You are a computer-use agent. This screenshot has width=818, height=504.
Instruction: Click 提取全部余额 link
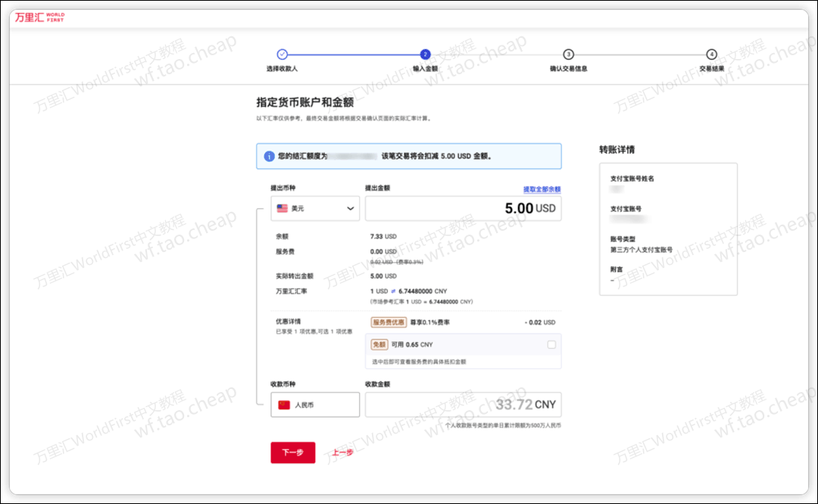tap(542, 189)
